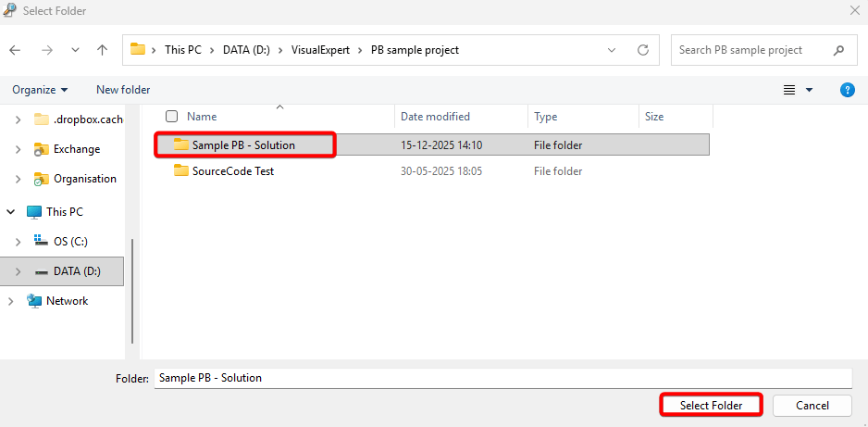Screen dimensions: 868x427
Task: Expand the .dropbox.cache tree node
Action: [19, 119]
